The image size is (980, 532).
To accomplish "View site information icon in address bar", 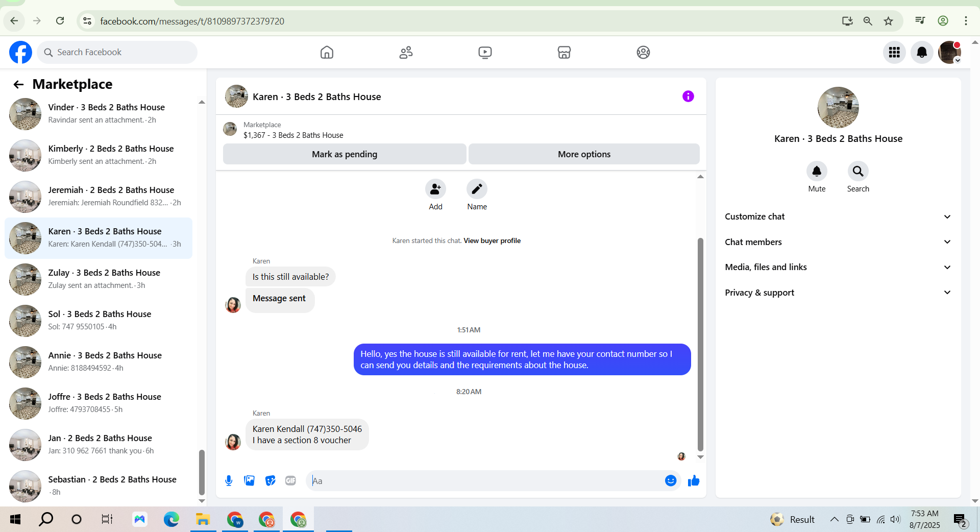I will [x=87, y=21].
